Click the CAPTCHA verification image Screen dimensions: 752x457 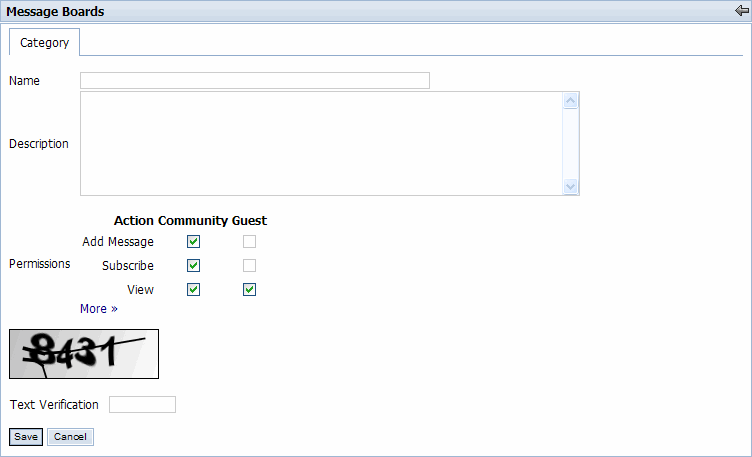click(84, 354)
